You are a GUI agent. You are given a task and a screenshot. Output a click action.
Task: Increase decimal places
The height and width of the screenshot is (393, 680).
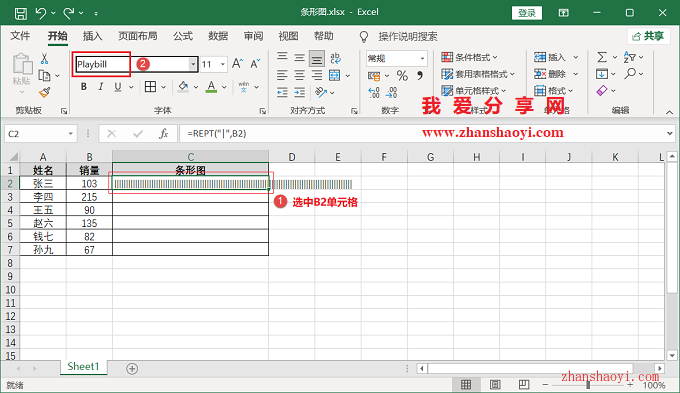click(374, 92)
